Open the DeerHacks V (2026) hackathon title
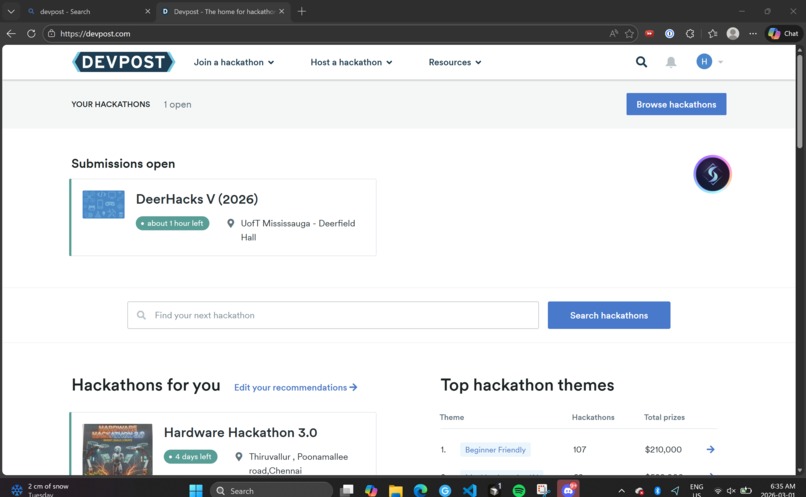Image resolution: width=806 pixels, height=497 pixels. click(197, 199)
